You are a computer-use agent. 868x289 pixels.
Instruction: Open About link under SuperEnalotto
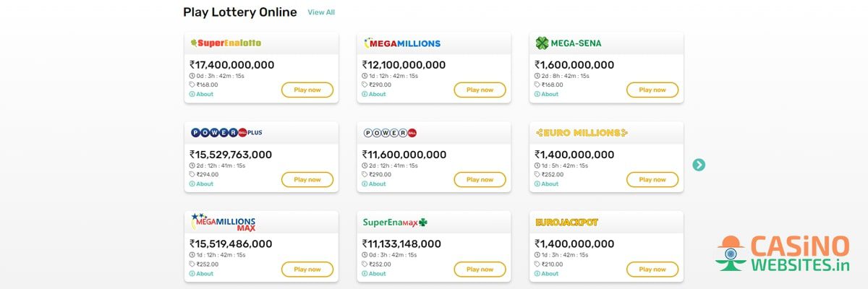coord(202,94)
